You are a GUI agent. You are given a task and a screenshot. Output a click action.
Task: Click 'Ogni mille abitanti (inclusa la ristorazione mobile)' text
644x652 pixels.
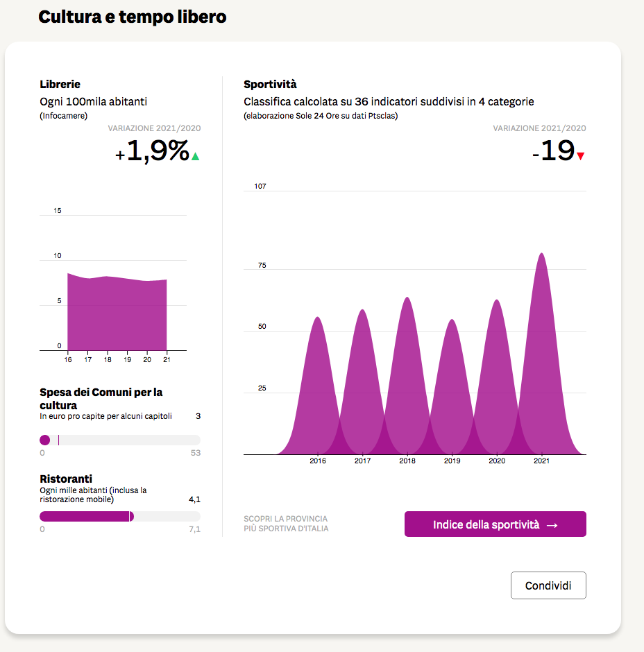point(93,495)
